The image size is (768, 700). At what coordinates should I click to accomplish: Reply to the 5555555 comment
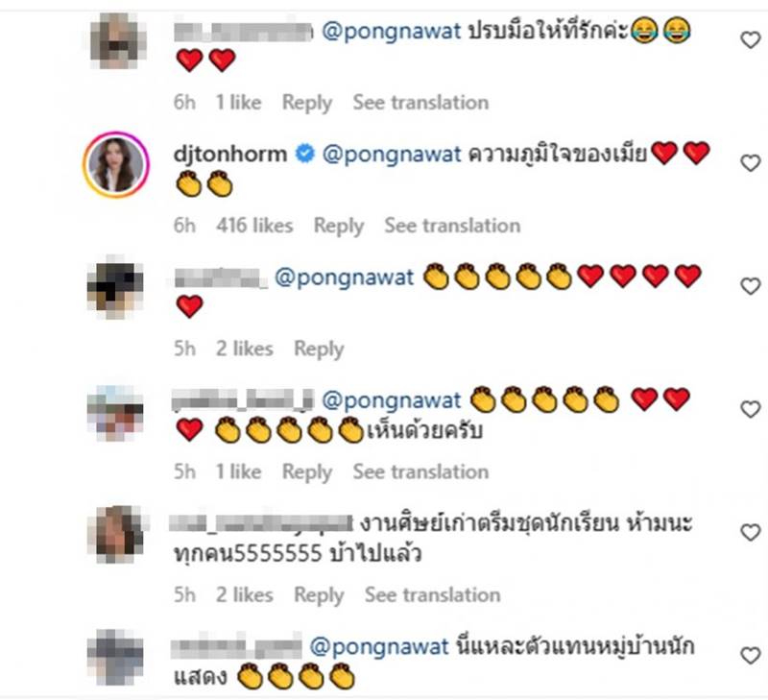pyautogui.click(x=319, y=595)
